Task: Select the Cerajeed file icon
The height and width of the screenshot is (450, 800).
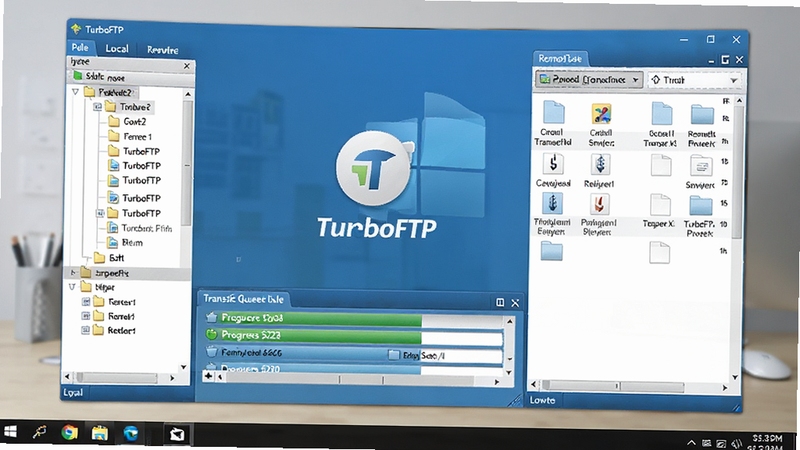Action: [x=553, y=164]
